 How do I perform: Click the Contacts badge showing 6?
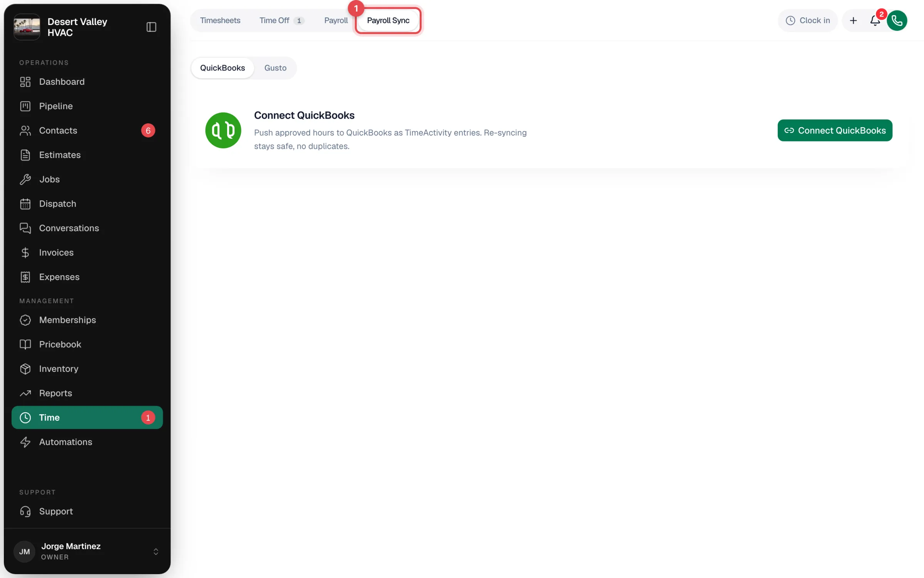(148, 131)
